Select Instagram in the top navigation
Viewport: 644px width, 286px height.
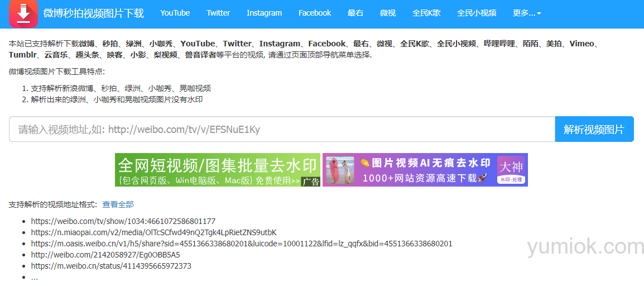pyautogui.click(x=264, y=13)
